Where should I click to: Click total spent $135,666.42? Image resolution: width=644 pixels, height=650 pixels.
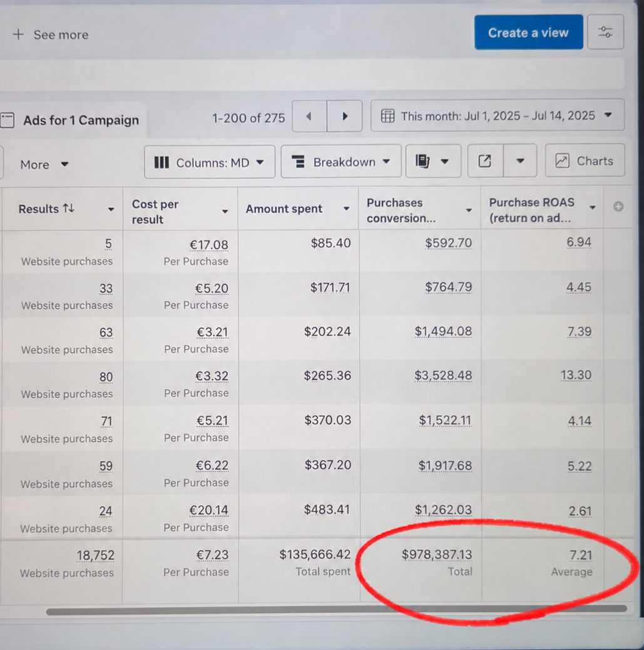pos(315,554)
